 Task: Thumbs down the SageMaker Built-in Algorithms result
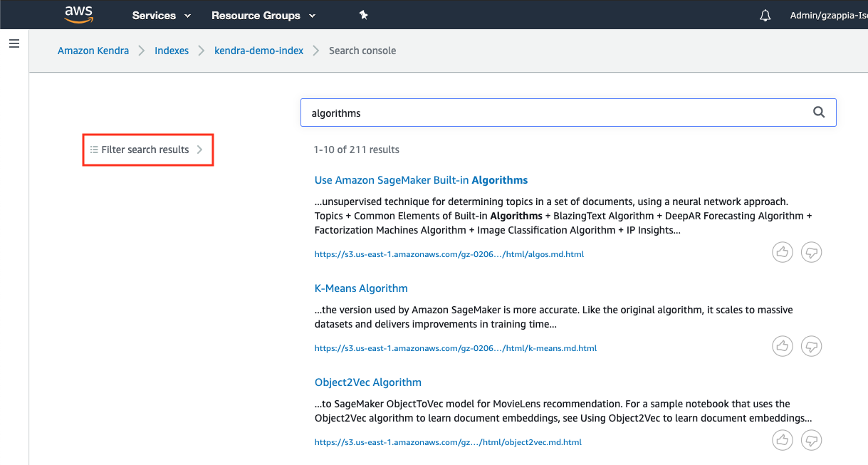point(812,252)
